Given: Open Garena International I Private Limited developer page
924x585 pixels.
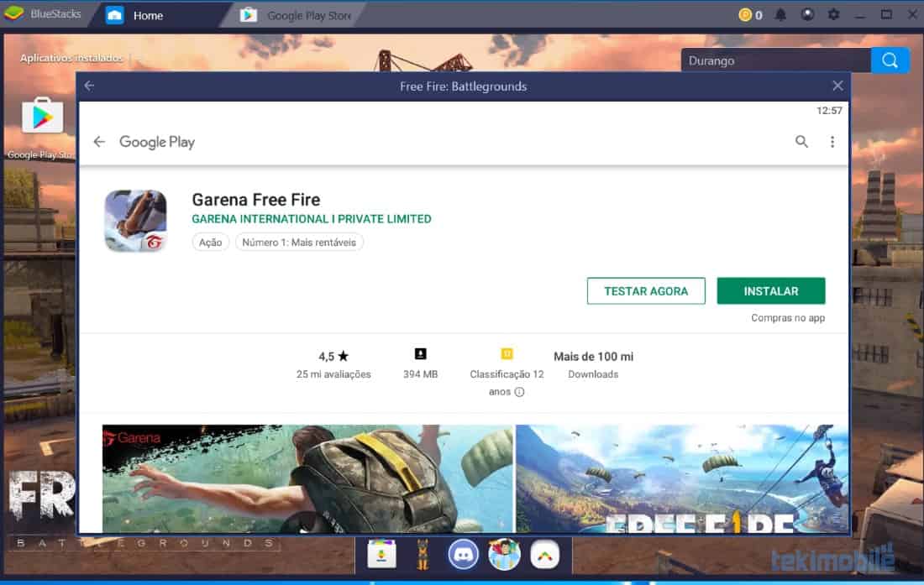Looking at the screenshot, I should pos(311,219).
